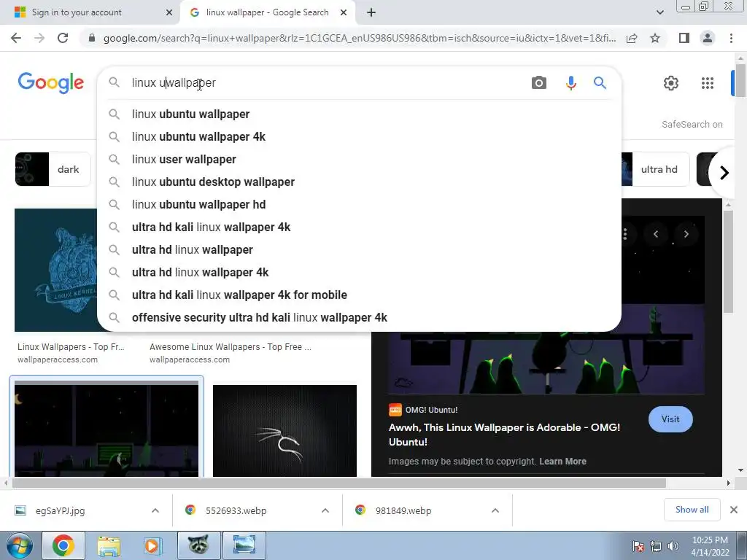This screenshot has width=747, height=560.
Task: Open a new browser tab
Action: [371, 12]
